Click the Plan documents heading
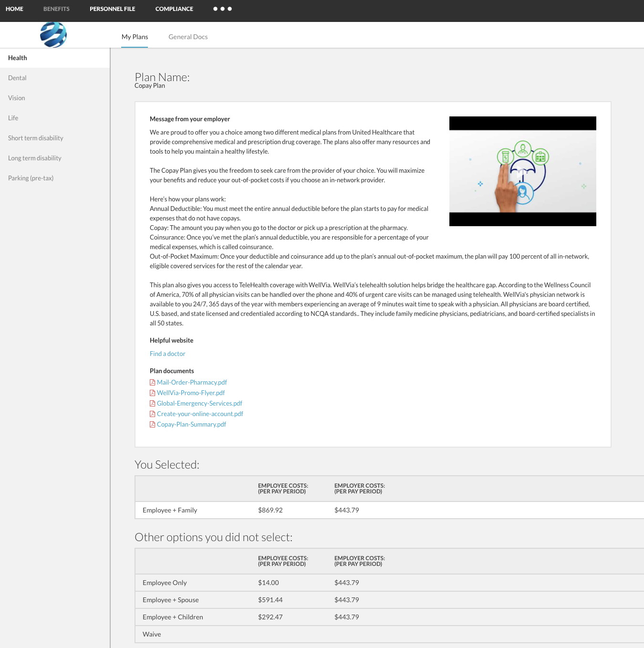 coord(172,371)
